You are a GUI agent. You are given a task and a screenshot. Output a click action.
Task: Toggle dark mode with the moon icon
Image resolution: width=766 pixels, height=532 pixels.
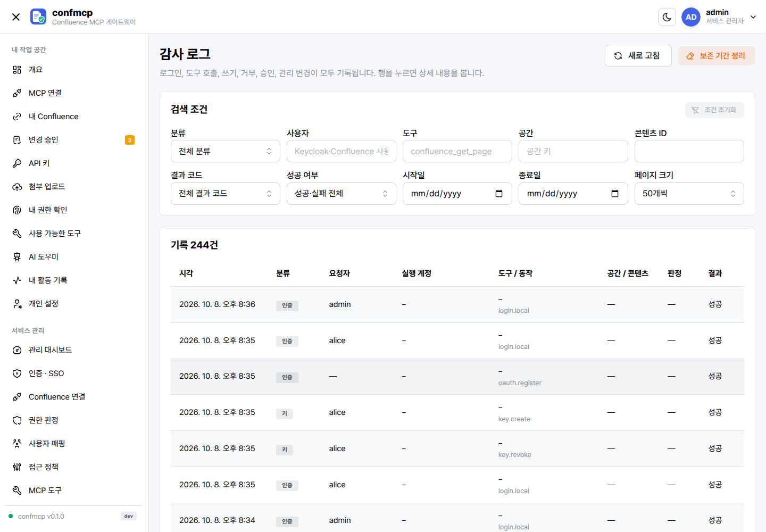pos(667,17)
